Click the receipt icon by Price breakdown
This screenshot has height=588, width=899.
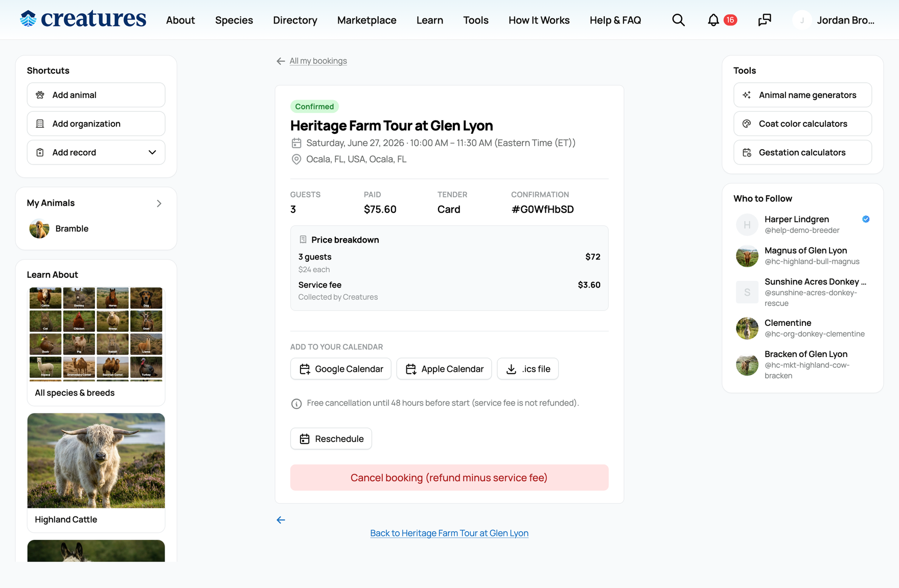click(x=303, y=240)
